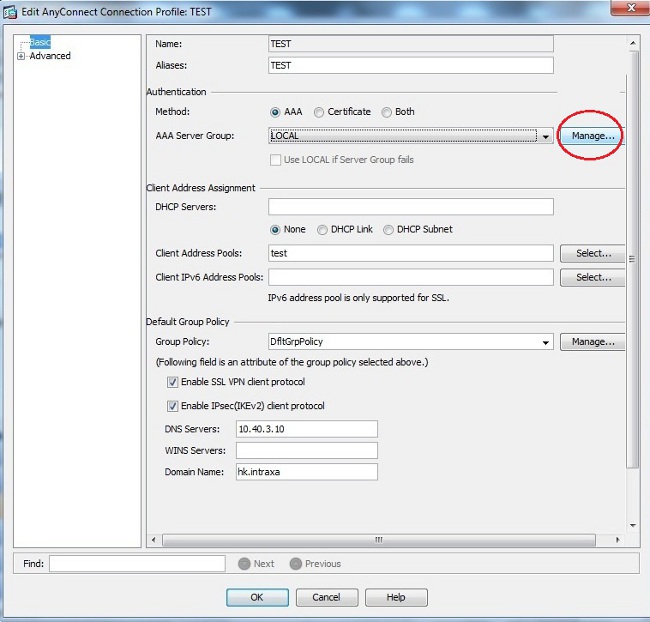Confirm with the OK button
The width and height of the screenshot is (650, 622).
[257, 597]
